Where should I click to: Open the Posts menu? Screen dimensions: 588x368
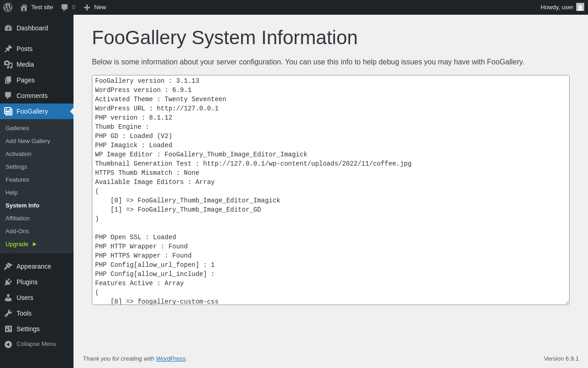tap(37, 49)
